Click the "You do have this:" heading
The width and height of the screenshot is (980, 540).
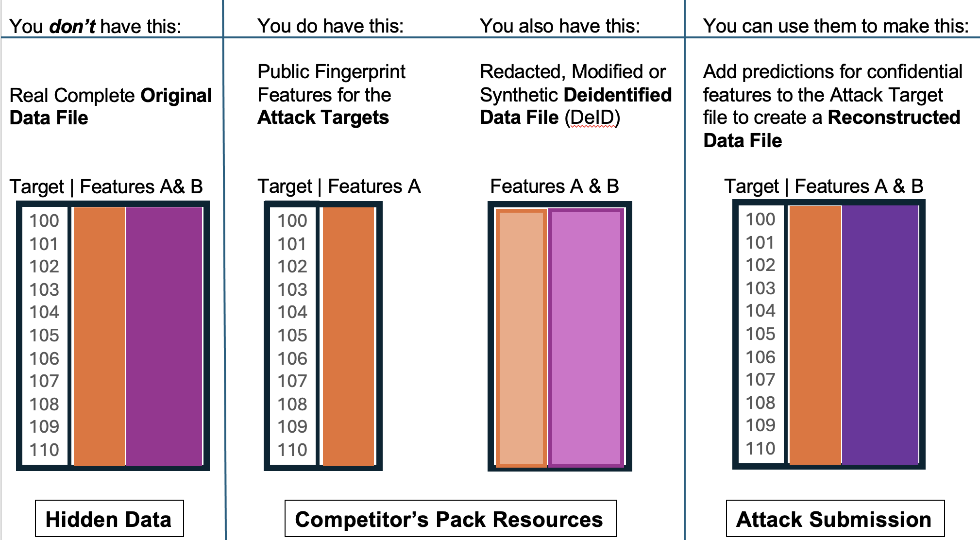coord(330,26)
